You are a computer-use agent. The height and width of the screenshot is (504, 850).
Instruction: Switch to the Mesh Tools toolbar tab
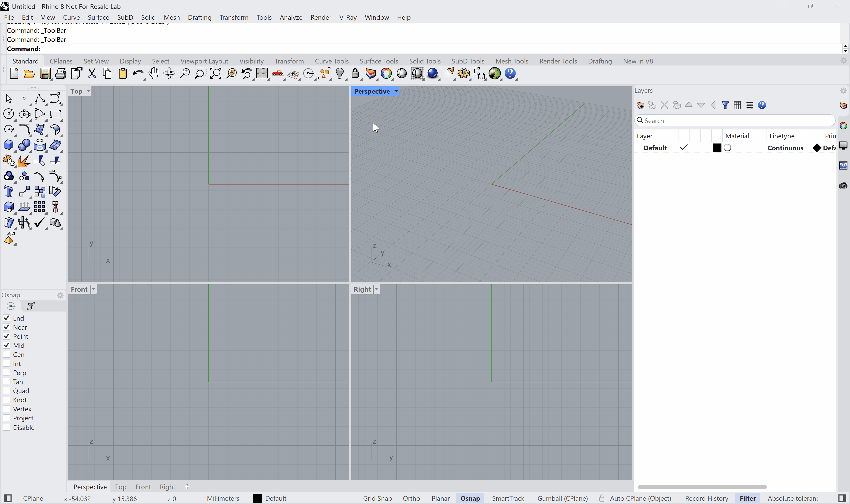pyautogui.click(x=512, y=61)
